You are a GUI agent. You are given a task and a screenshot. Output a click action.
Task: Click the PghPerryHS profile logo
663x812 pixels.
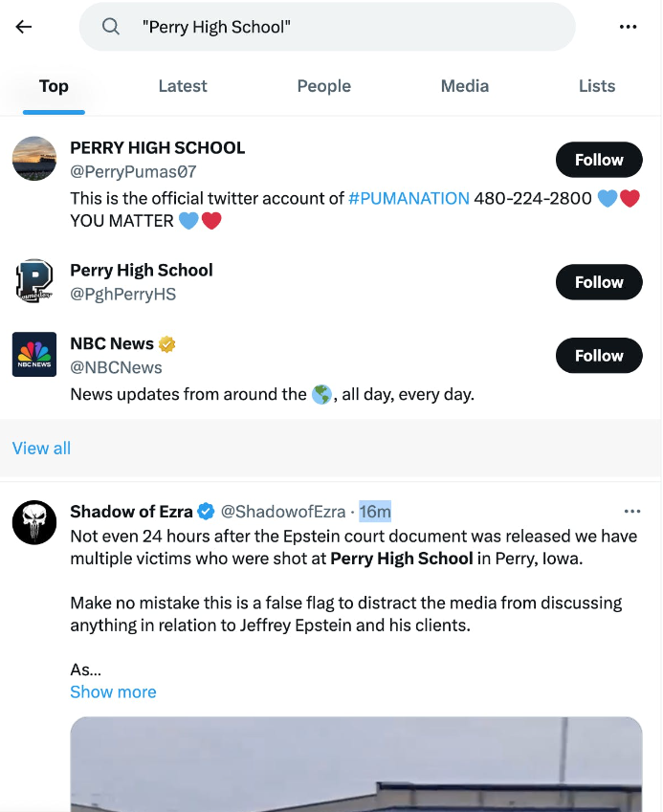[34, 281]
